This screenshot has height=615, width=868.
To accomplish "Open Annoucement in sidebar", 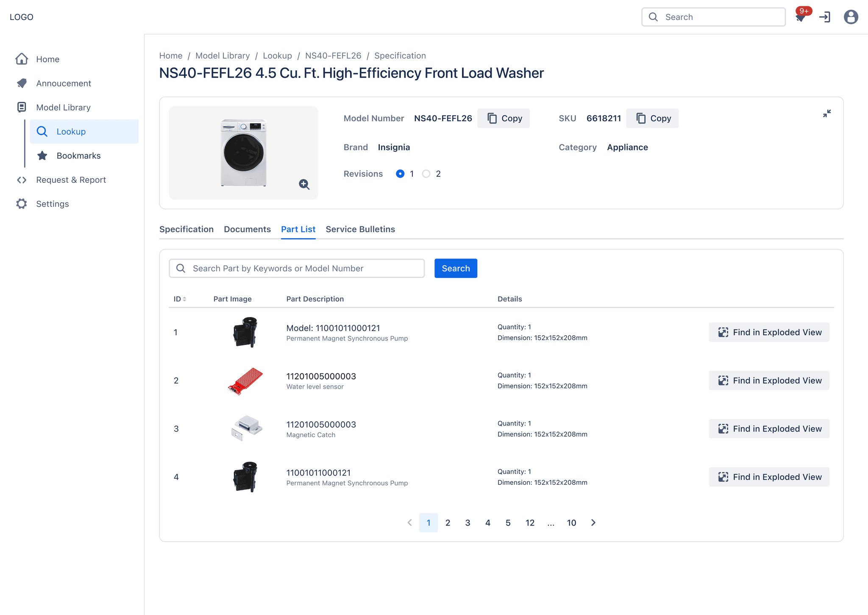I will (x=64, y=83).
